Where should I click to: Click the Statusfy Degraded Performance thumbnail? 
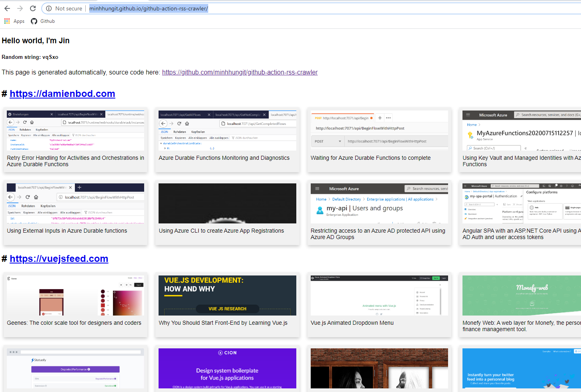75,368
